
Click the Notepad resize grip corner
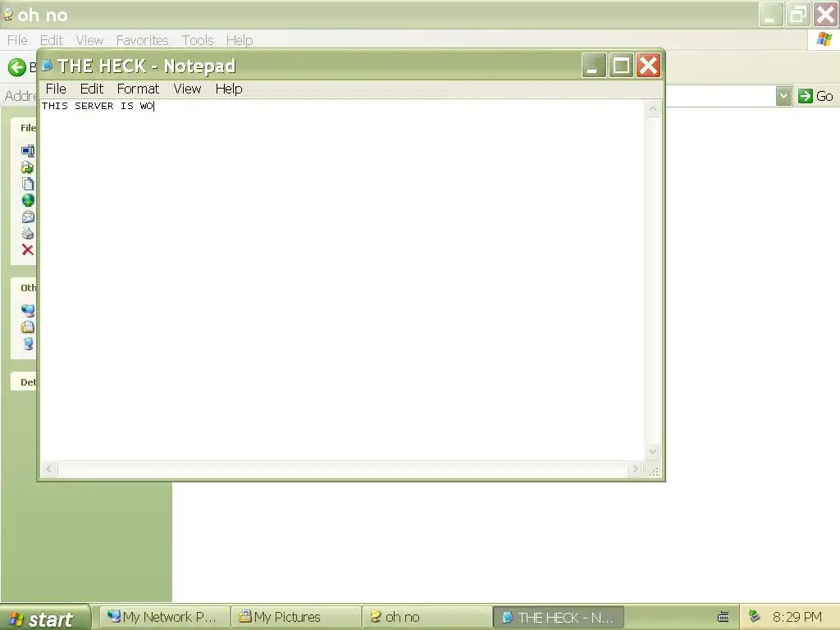pos(654,470)
